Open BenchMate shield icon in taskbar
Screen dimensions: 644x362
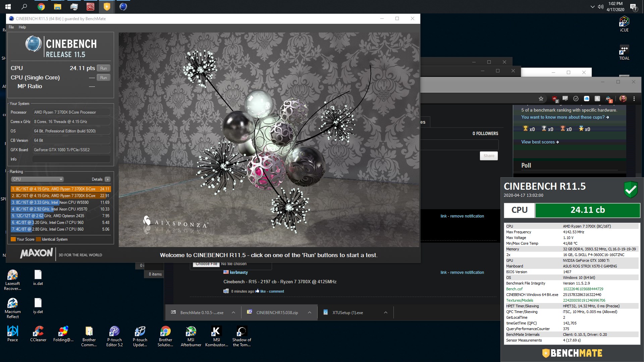(107, 7)
